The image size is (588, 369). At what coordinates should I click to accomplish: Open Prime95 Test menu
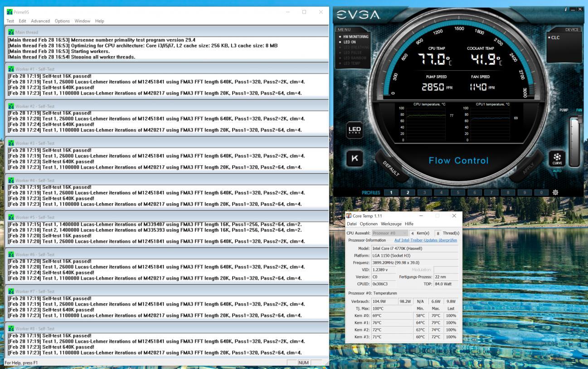[x=10, y=21]
